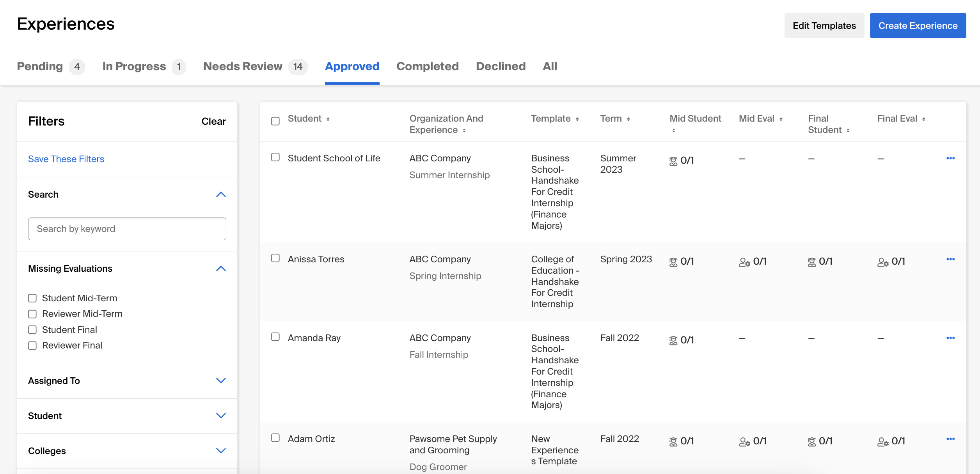
Task: Open the more-options menu for Student School of Life
Action: [x=950, y=158]
